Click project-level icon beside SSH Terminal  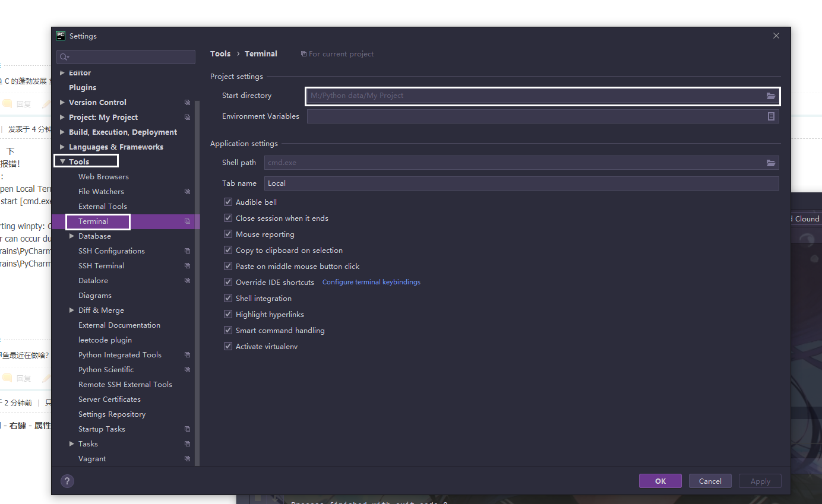(x=187, y=266)
